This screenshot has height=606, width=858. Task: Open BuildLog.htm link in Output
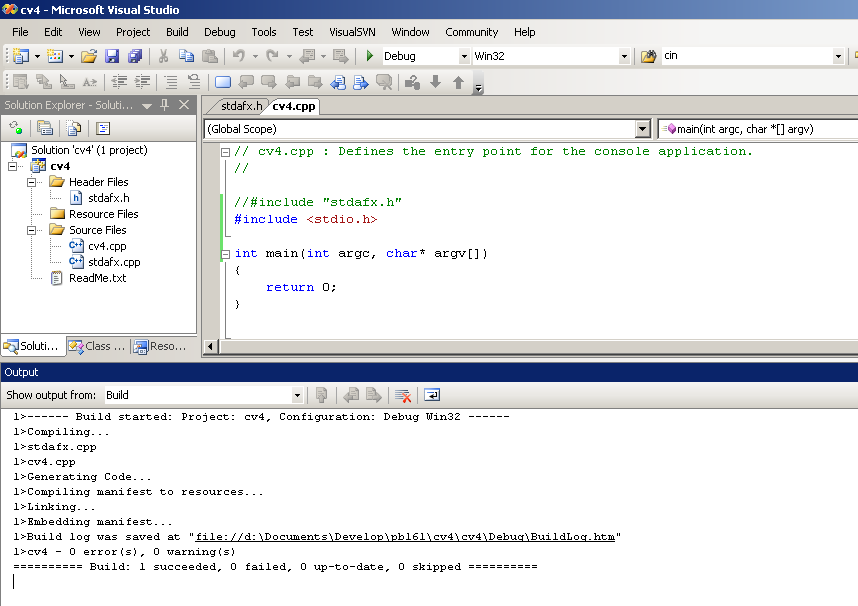pyautogui.click(x=405, y=537)
